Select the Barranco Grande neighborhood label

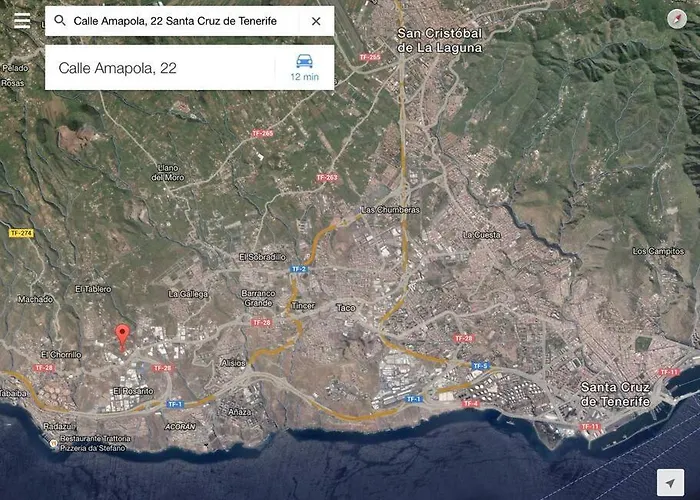point(257,297)
